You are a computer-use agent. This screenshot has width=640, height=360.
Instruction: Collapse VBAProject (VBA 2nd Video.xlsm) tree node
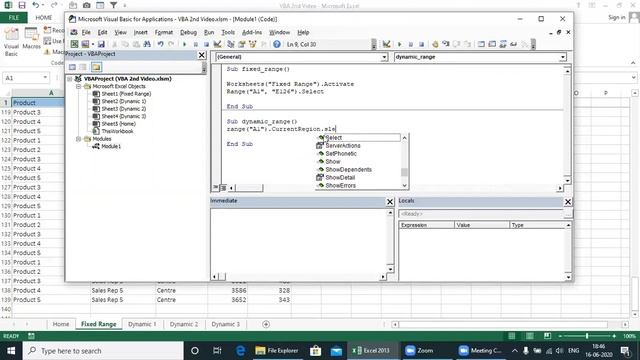(x=70, y=79)
